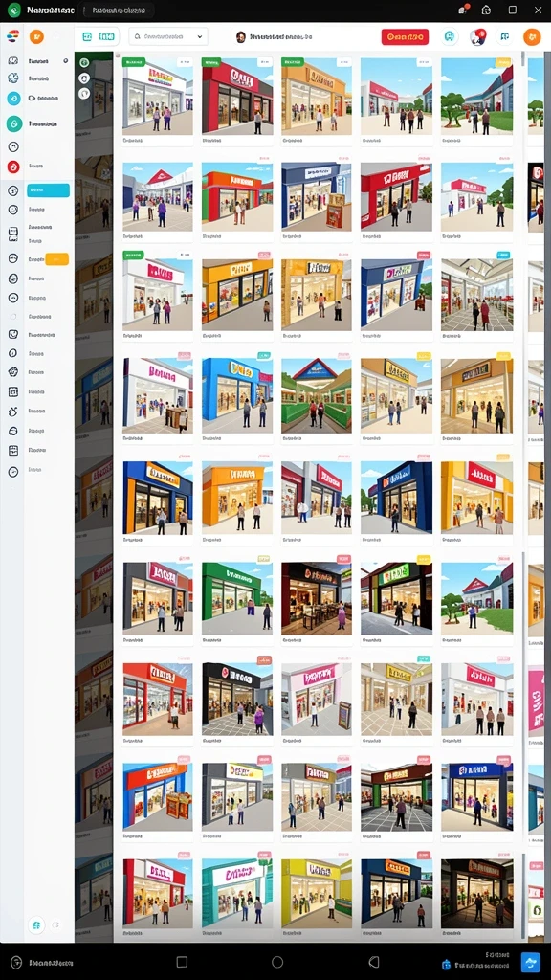
Task: Click the blue square icon in bottom-right corner
Action: pyautogui.click(x=530, y=962)
